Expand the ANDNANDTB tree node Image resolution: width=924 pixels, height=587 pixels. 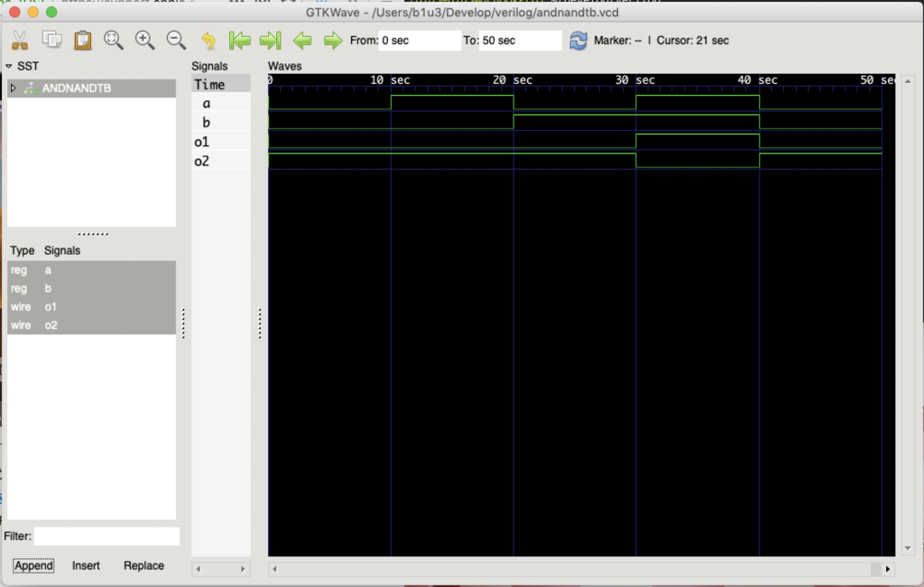pos(13,88)
